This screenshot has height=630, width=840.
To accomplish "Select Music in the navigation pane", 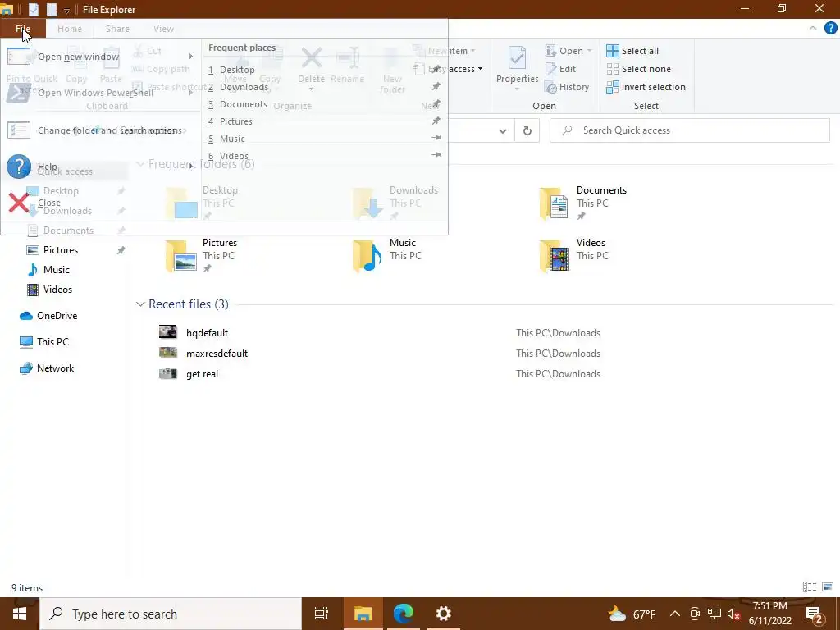I will coord(57,269).
